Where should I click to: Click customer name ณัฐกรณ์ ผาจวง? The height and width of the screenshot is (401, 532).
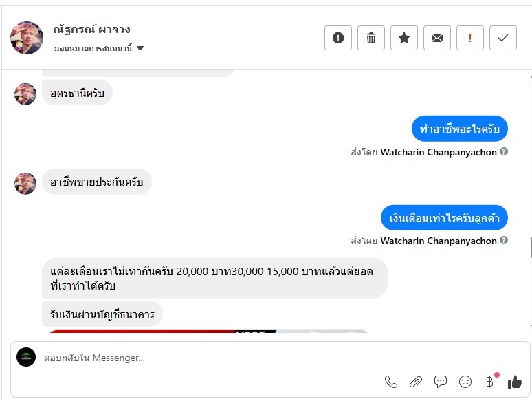[91, 29]
